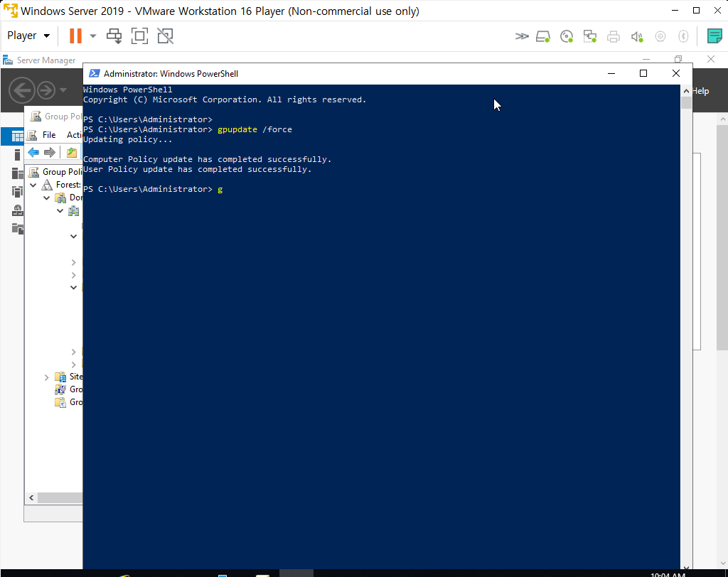Click the Server Manager back arrow
This screenshot has width=728, height=577.
[22, 90]
